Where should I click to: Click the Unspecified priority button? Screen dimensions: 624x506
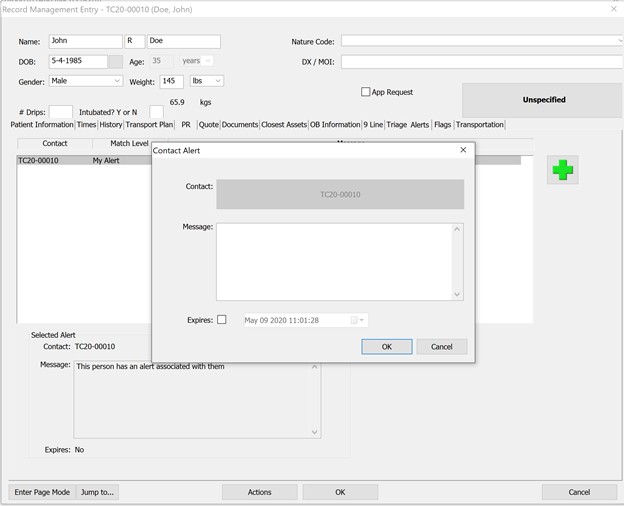tap(542, 100)
